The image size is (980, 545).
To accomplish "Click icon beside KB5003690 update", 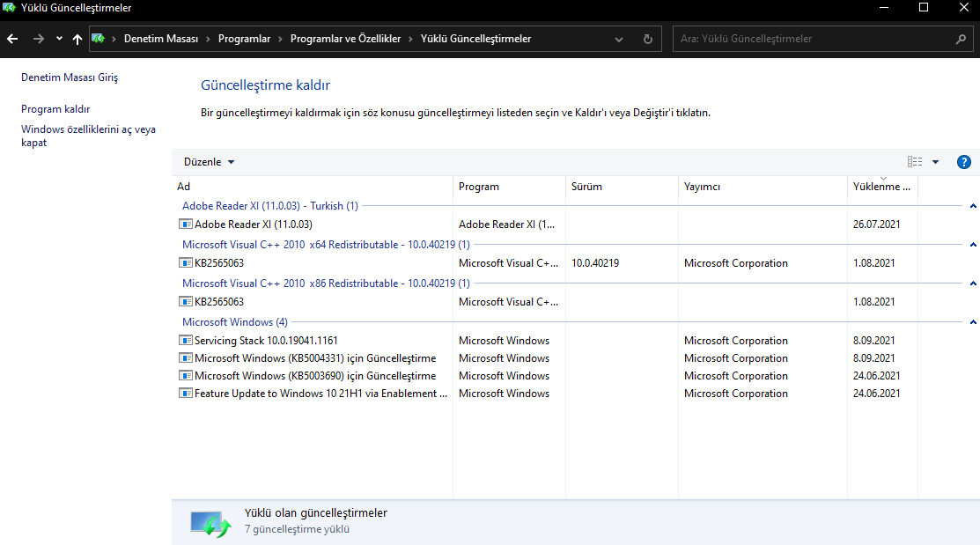I will coord(186,376).
